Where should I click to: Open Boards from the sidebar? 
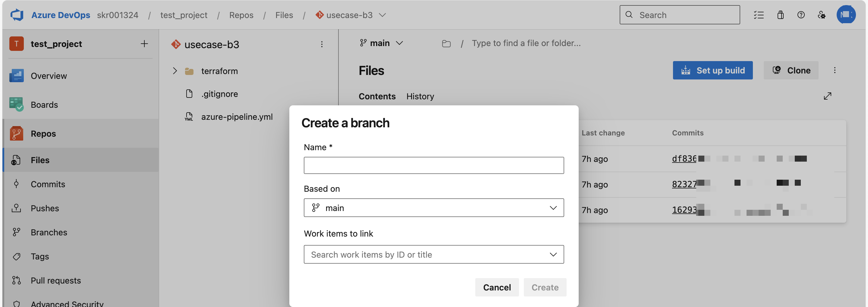[44, 104]
